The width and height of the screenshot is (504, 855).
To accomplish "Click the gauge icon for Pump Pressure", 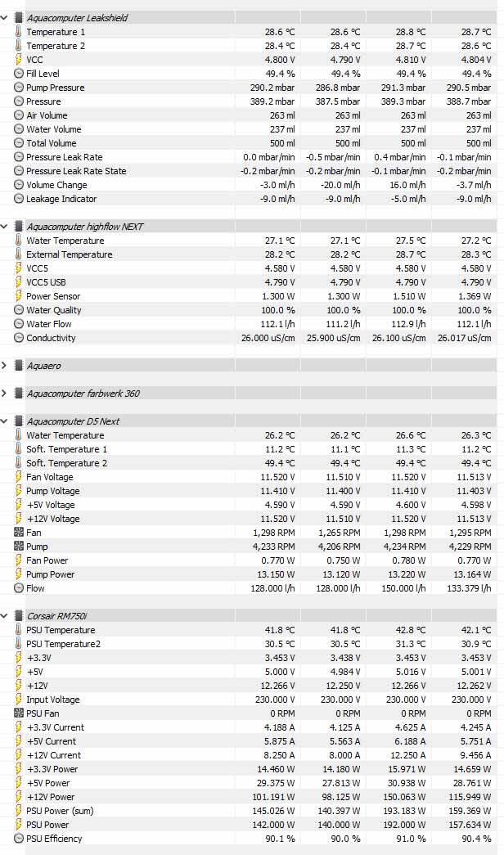I will tap(19, 88).
